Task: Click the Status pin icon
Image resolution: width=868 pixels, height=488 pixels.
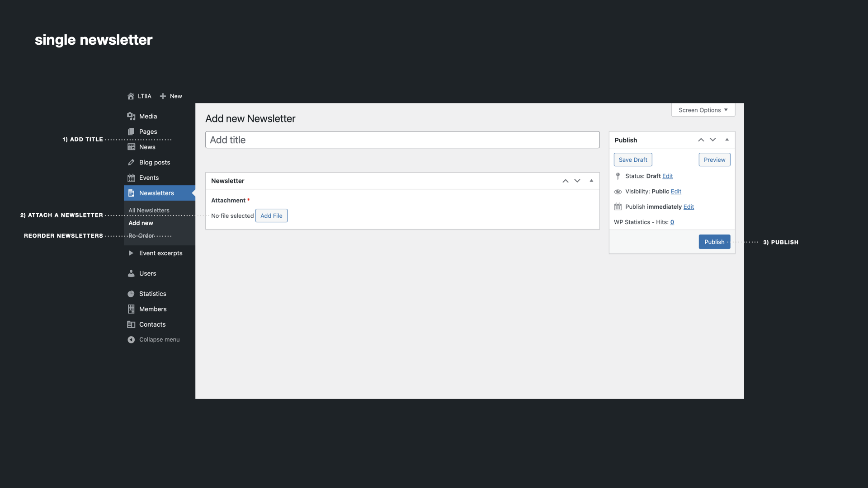Action: click(618, 176)
